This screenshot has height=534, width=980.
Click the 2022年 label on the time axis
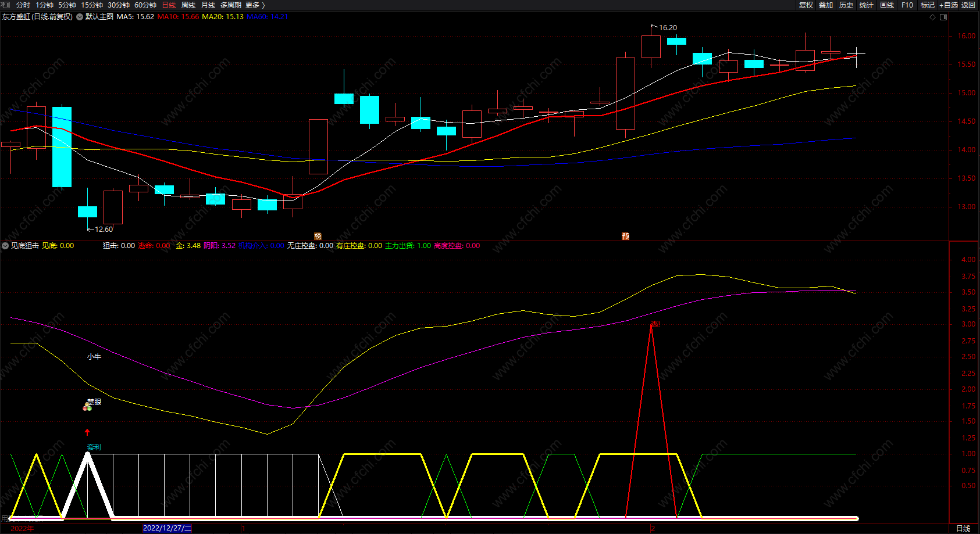point(23,528)
